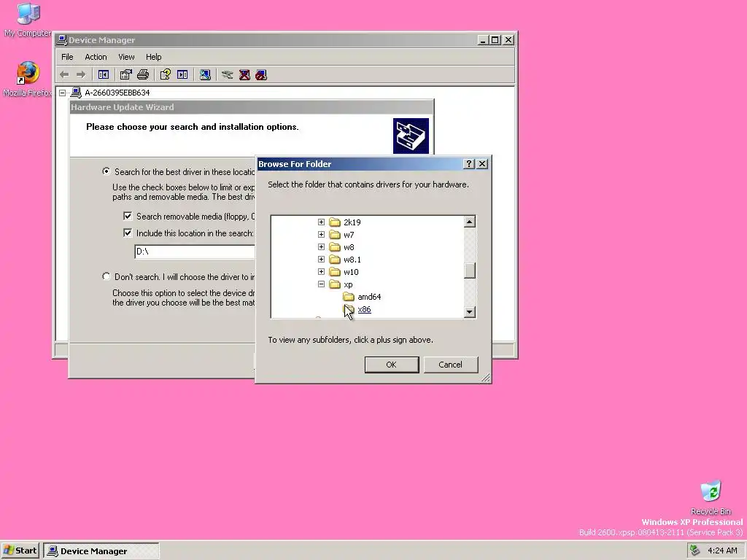Screen dimensions: 747x560
Task: Toggle 'Search removable media' checkbox
Action: (128, 216)
